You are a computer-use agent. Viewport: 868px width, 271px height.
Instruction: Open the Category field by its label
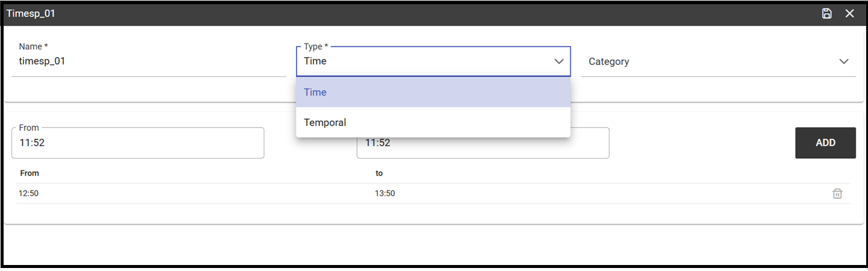pyautogui.click(x=609, y=61)
